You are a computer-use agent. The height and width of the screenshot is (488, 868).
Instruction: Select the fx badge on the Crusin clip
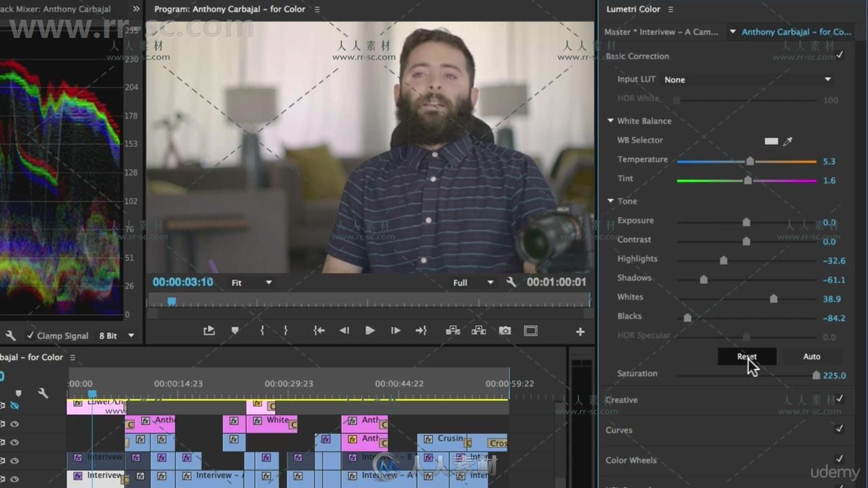(x=429, y=439)
